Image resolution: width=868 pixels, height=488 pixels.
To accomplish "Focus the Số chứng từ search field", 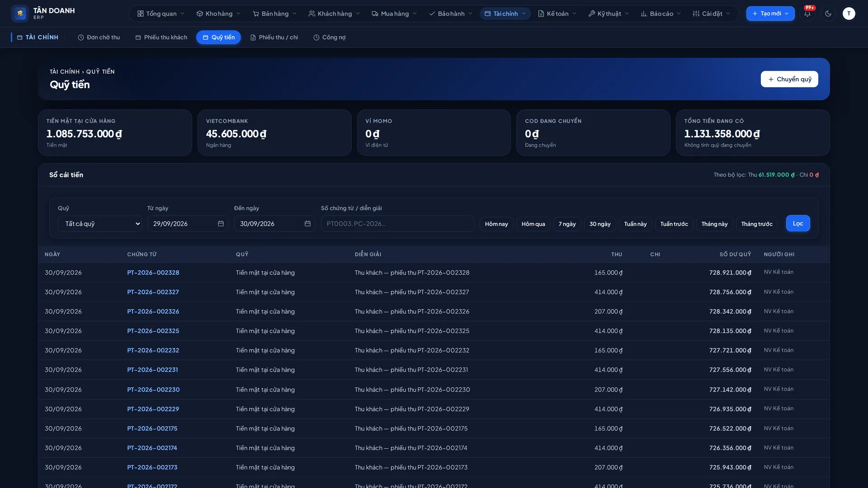I will [397, 224].
